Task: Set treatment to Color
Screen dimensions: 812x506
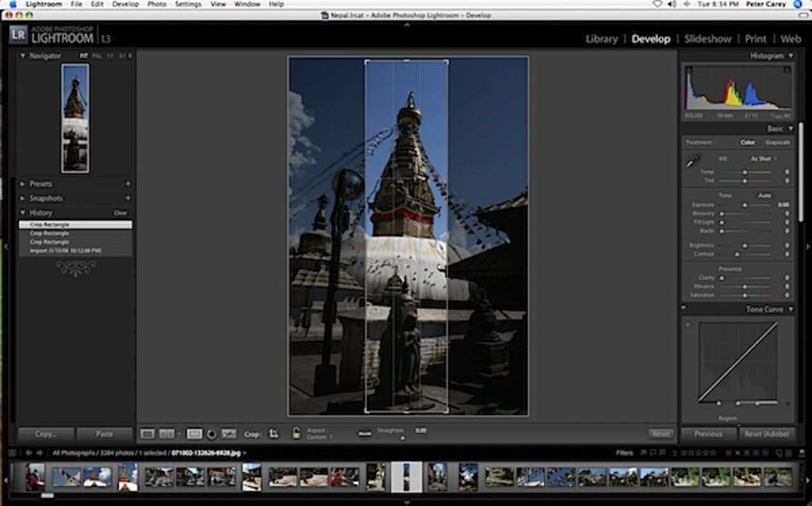Action: click(x=748, y=143)
